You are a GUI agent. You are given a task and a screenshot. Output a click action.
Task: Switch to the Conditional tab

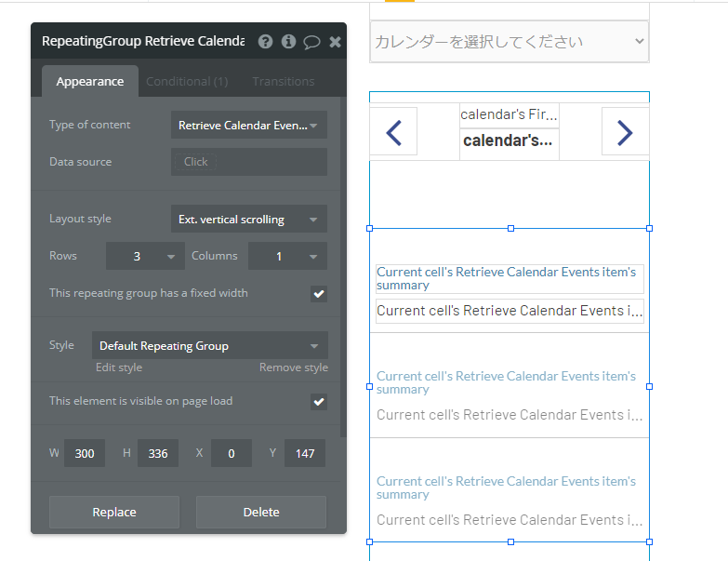187,82
